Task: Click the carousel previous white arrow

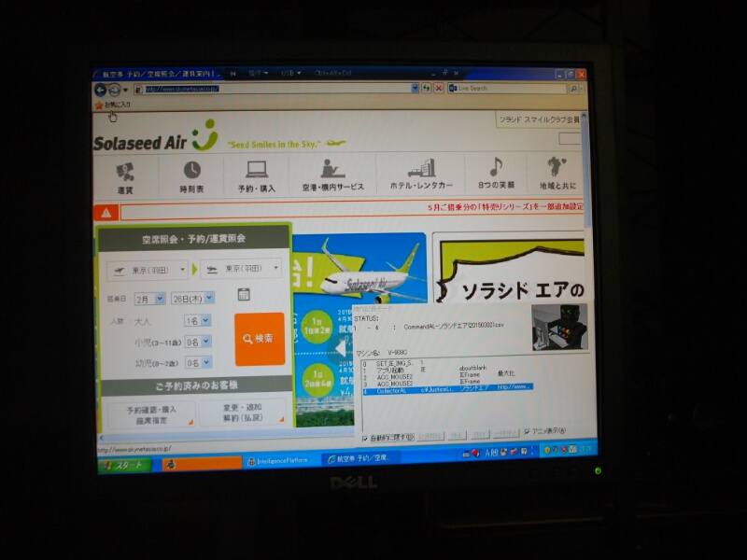Action: pos(341,349)
